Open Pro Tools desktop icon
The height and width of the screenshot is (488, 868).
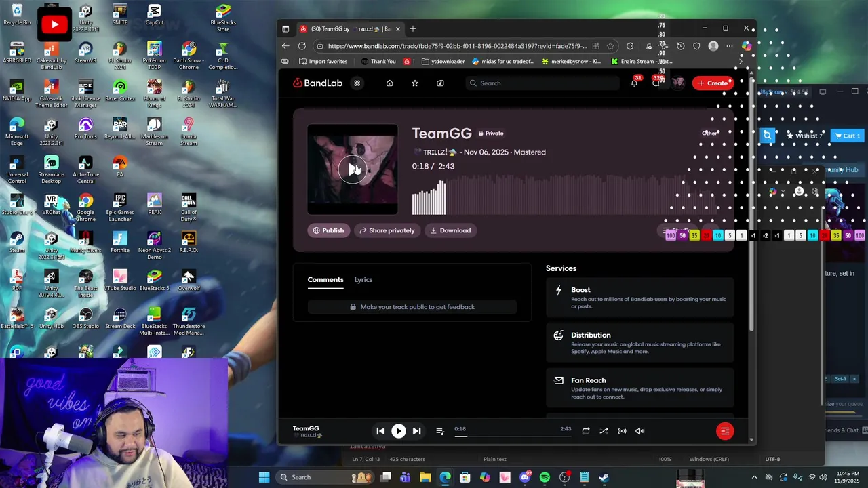[85, 129]
